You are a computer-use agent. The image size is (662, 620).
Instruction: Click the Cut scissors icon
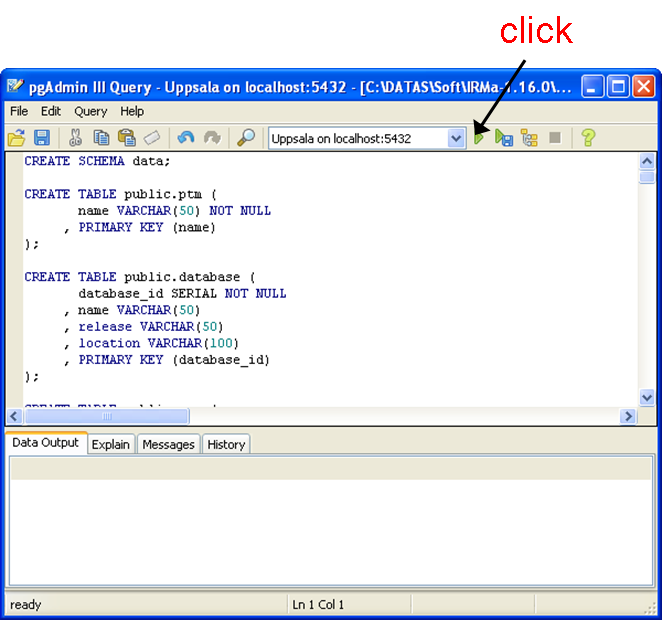coord(76,138)
